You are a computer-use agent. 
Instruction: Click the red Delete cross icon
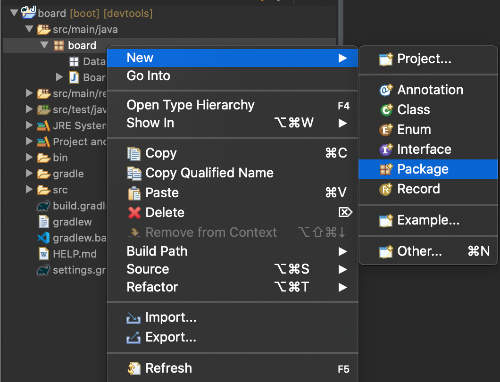tap(134, 213)
